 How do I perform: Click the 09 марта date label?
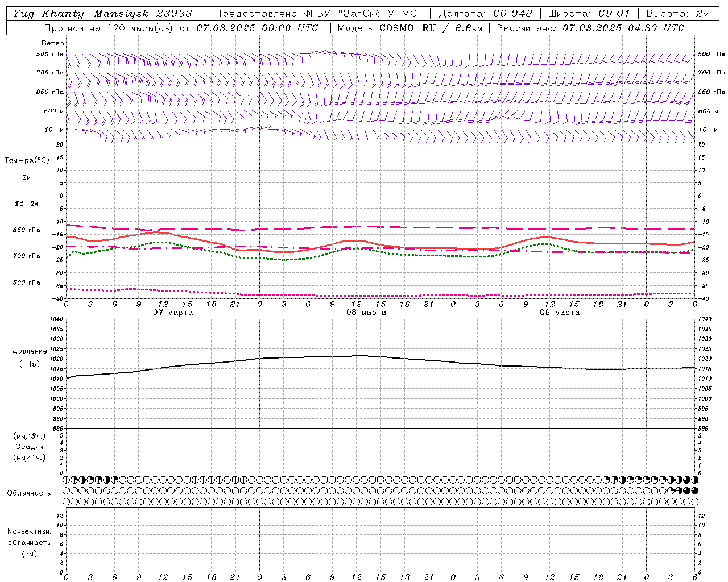coord(560,313)
